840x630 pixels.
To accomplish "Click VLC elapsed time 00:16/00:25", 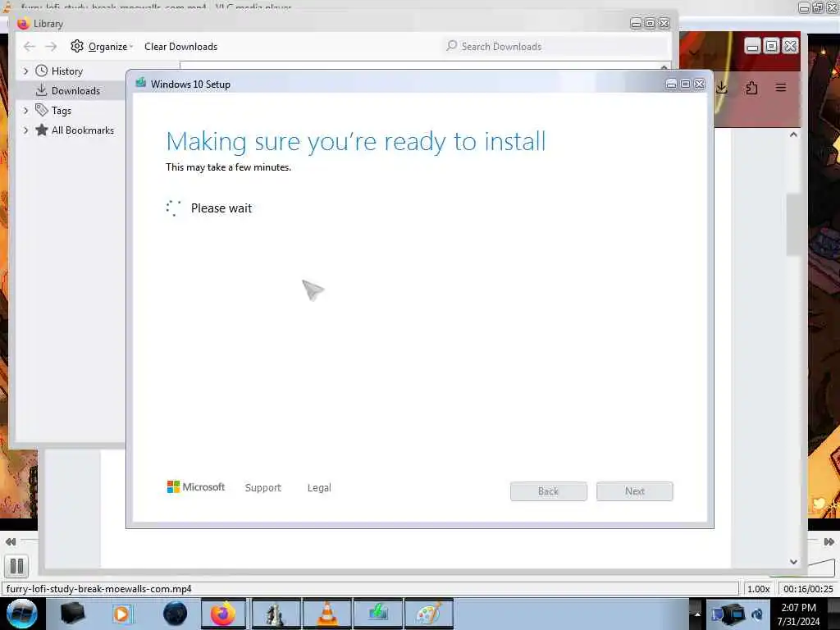I will point(808,589).
